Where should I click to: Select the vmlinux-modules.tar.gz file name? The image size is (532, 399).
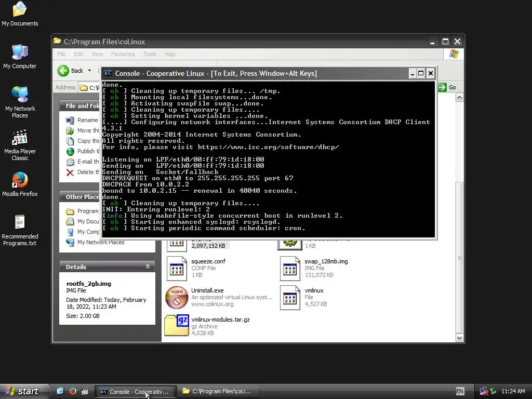click(220, 320)
